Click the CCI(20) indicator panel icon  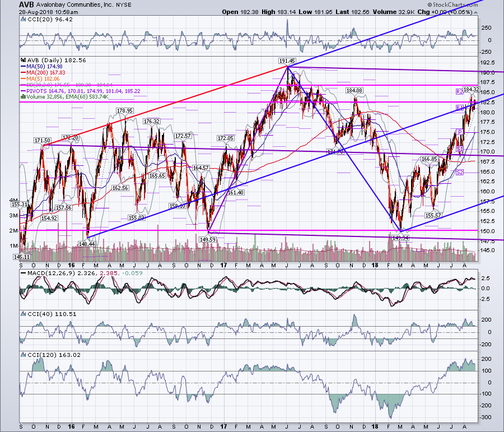[x=23, y=19]
